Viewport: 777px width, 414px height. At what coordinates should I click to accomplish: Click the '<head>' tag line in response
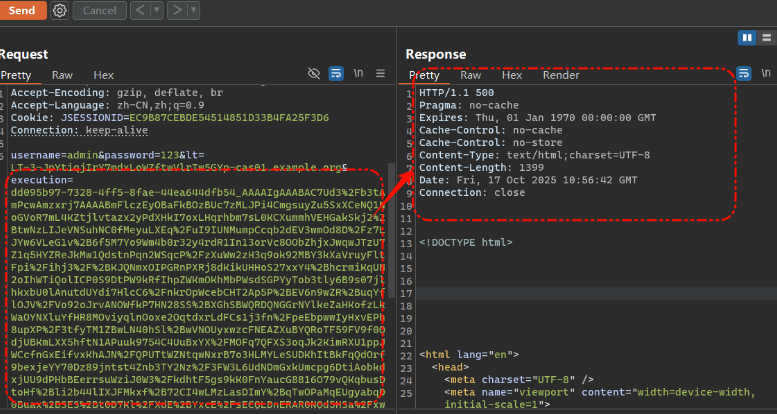450,367
